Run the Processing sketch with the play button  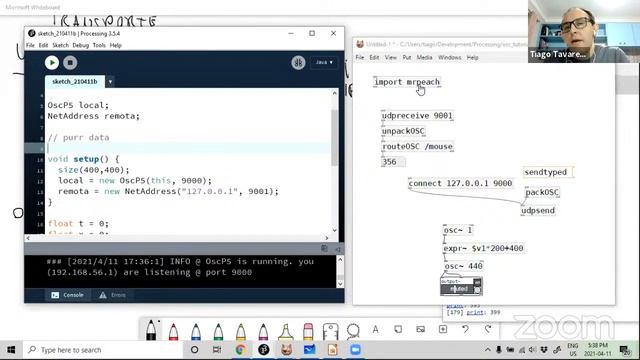[x=52, y=62]
